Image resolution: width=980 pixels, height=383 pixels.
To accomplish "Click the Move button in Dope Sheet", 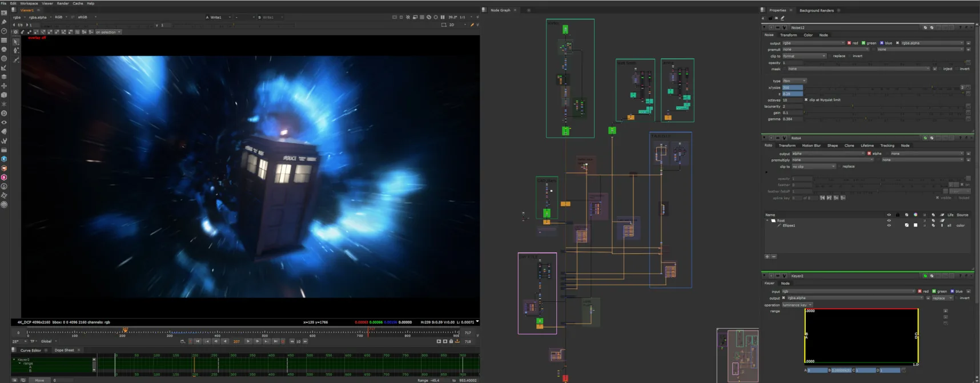I will pyautogui.click(x=39, y=380).
